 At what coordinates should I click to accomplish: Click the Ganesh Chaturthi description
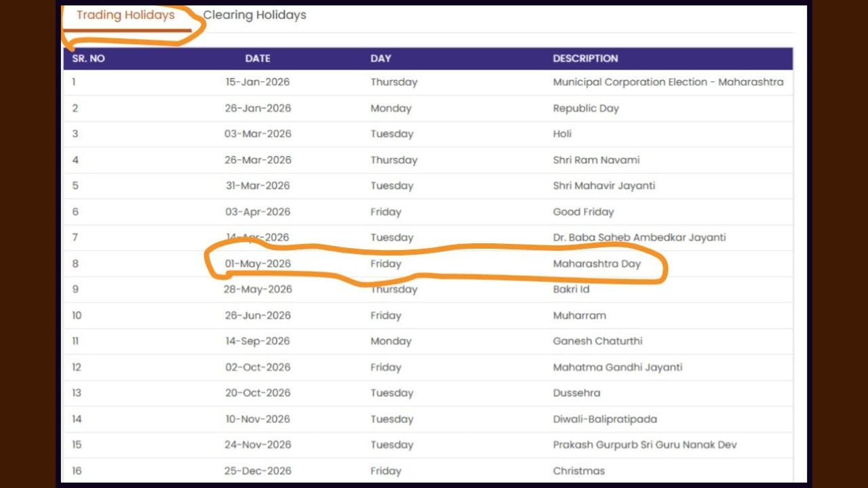pyautogui.click(x=597, y=342)
